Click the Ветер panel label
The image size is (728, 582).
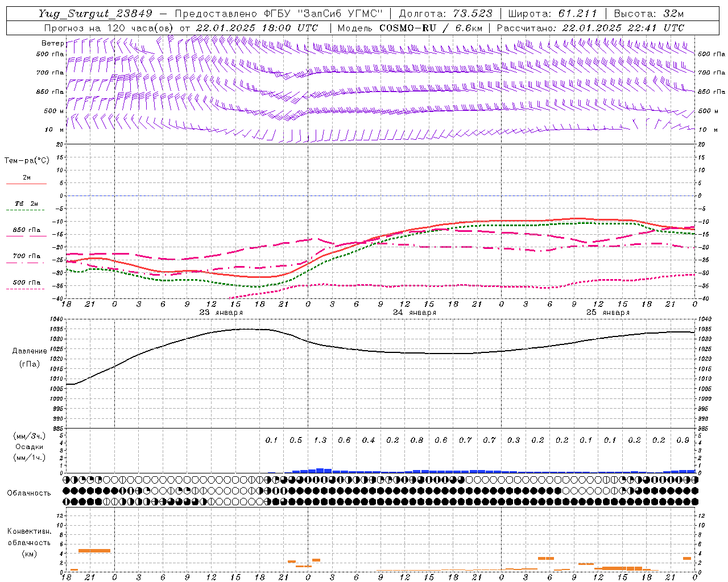point(52,43)
